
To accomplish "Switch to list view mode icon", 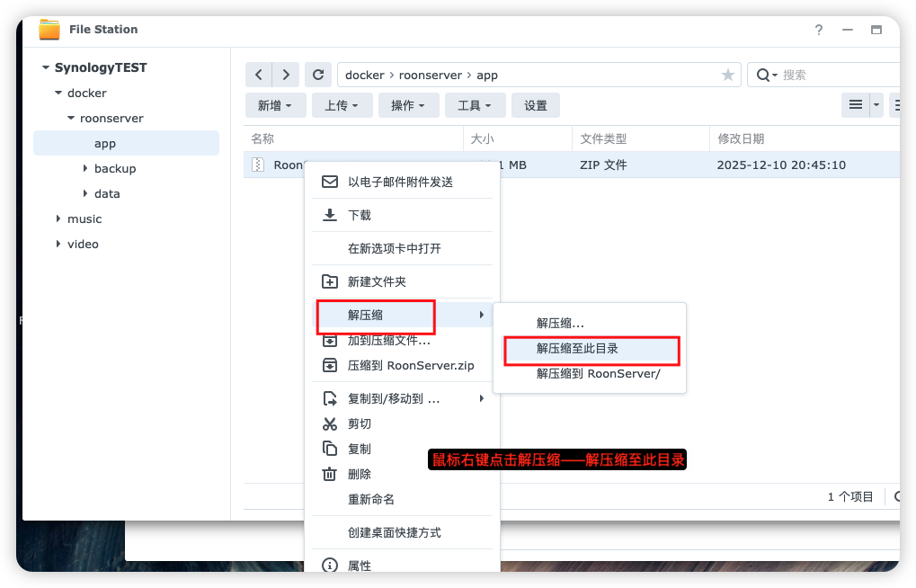I will point(857,105).
